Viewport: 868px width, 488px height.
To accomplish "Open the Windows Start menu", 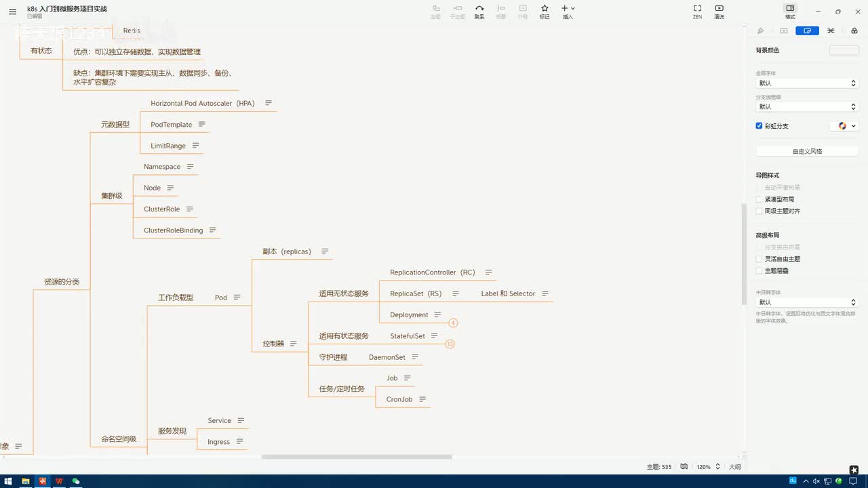I will (9, 481).
